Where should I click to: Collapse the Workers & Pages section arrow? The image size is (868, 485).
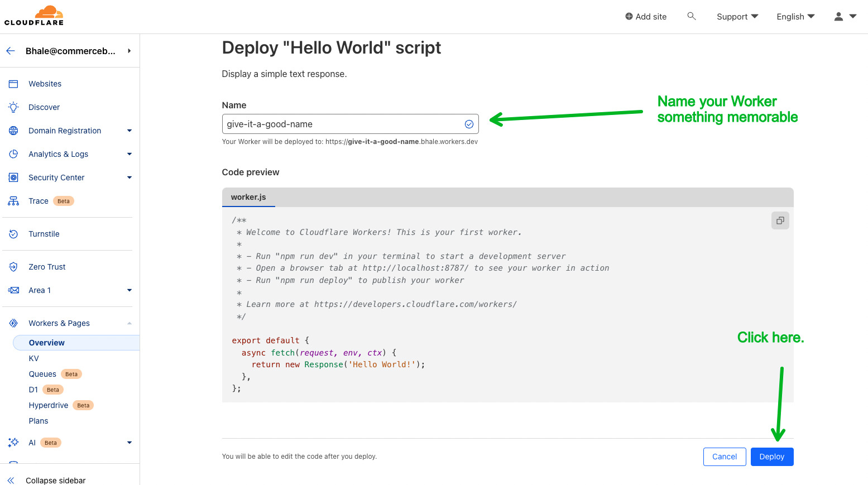click(x=130, y=323)
